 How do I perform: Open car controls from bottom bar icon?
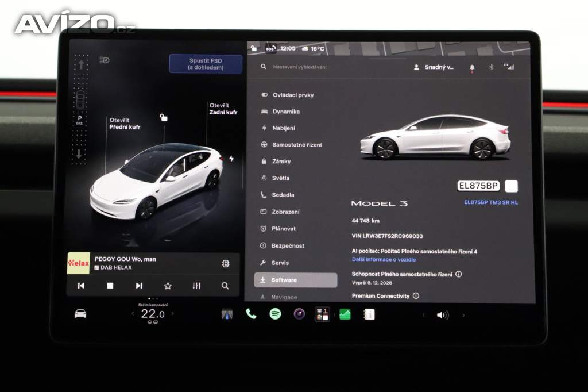pos(80,313)
